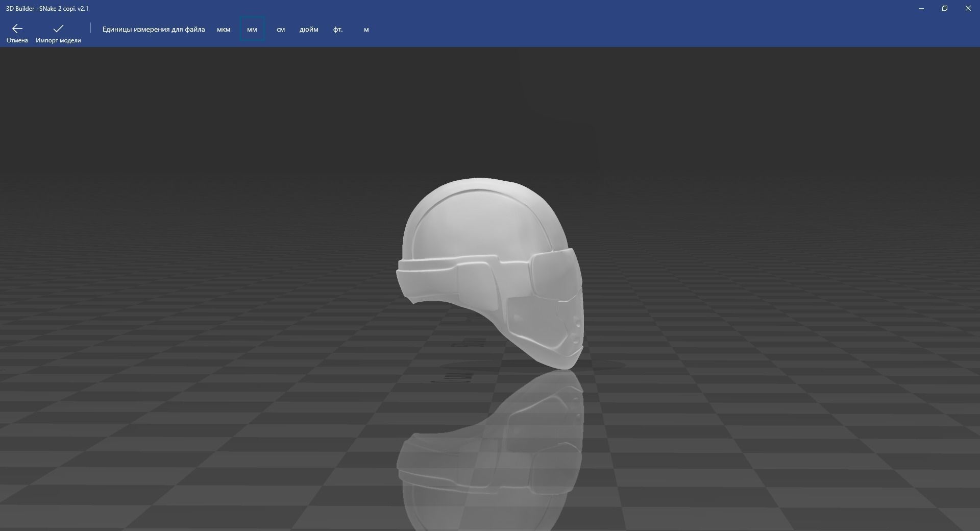The width and height of the screenshot is (980, 531).
Task: Minimize the 3D Builder window
Action: (921, 8)
